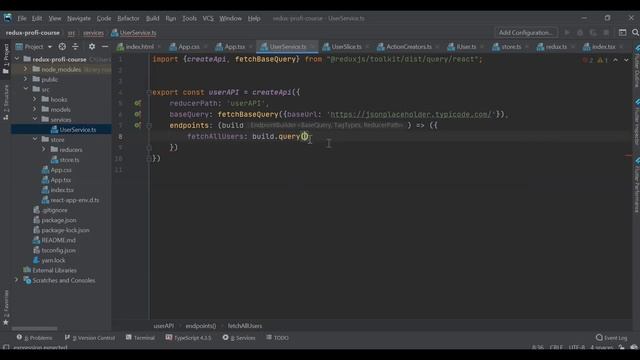This screenshot has width=640, height=360.
Task: Click gutter implement icon beside reducerPath line
Action: tap(138, 103)
